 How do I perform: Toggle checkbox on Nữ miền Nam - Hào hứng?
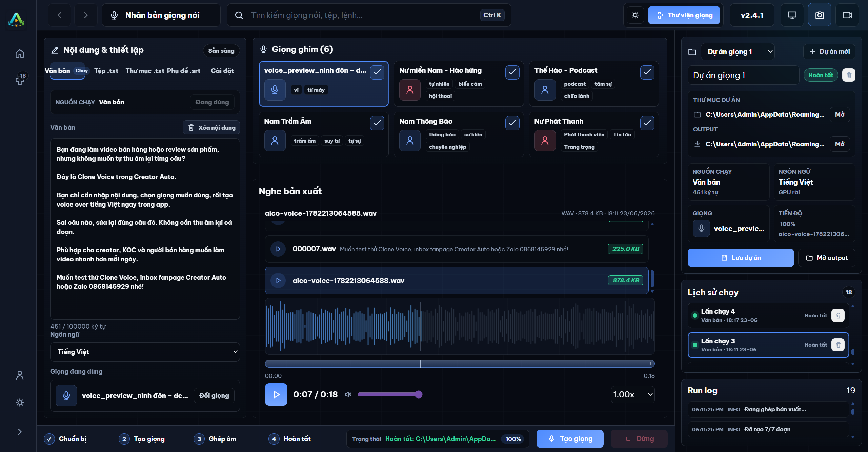point(512,72)
